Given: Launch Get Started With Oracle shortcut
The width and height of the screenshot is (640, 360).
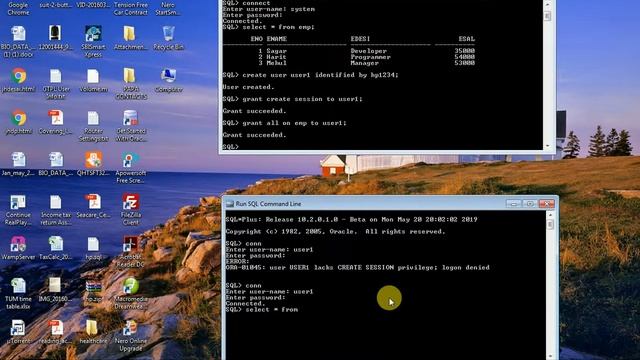Looking at the screenshot, I should pyautogui.click(x=130, y=118).
